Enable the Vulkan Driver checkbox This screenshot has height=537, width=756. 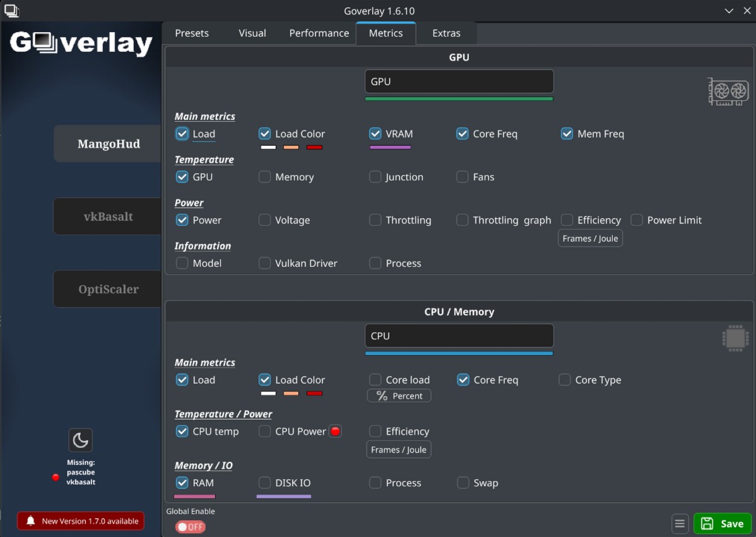point(264,263)
